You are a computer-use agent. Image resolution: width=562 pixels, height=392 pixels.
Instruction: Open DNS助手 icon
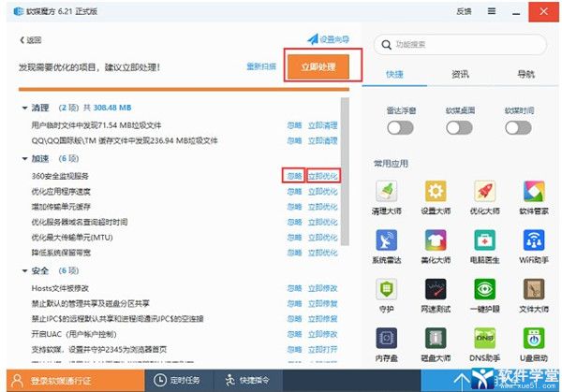[484, 338]
